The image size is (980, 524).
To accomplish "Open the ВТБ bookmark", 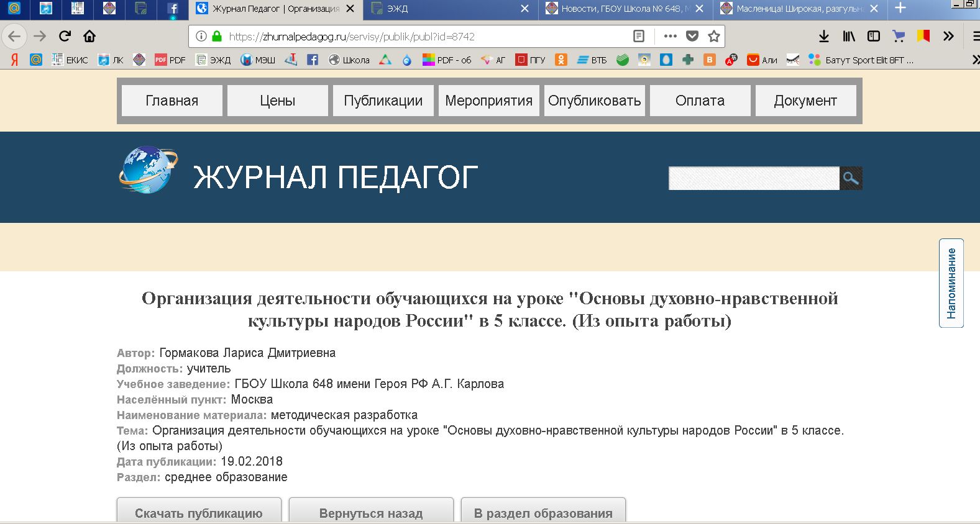I will 592,60.
